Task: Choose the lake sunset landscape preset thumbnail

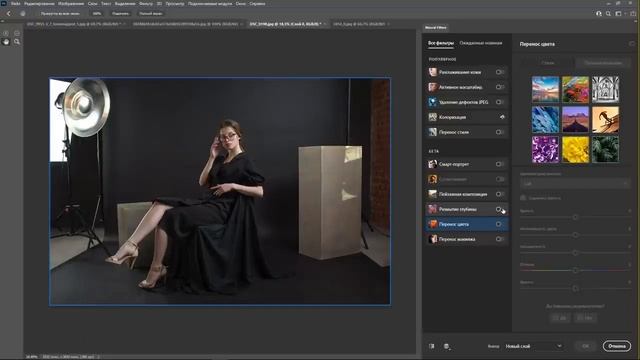Action: coord(545,89)
